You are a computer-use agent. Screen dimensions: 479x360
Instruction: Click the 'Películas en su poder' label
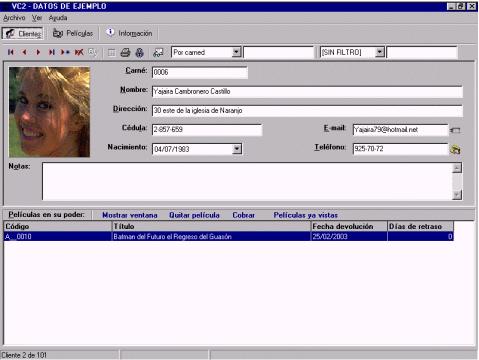click(46, 215)
